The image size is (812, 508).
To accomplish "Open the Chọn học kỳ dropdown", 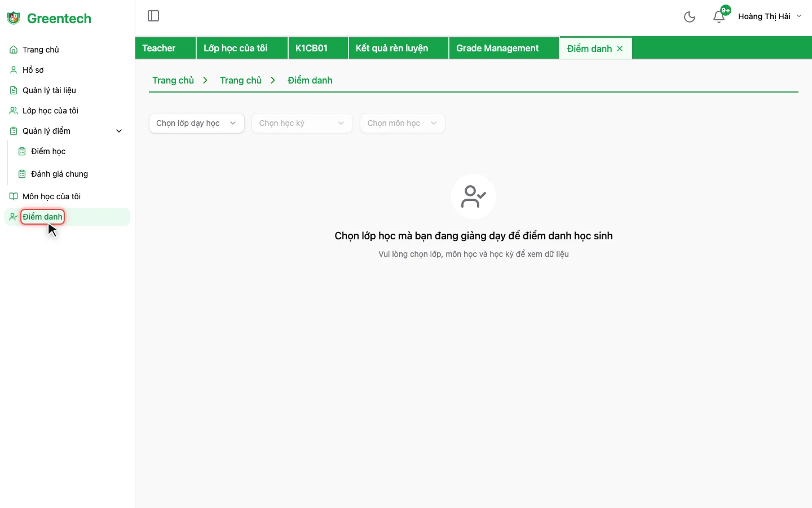I will 302,123.
